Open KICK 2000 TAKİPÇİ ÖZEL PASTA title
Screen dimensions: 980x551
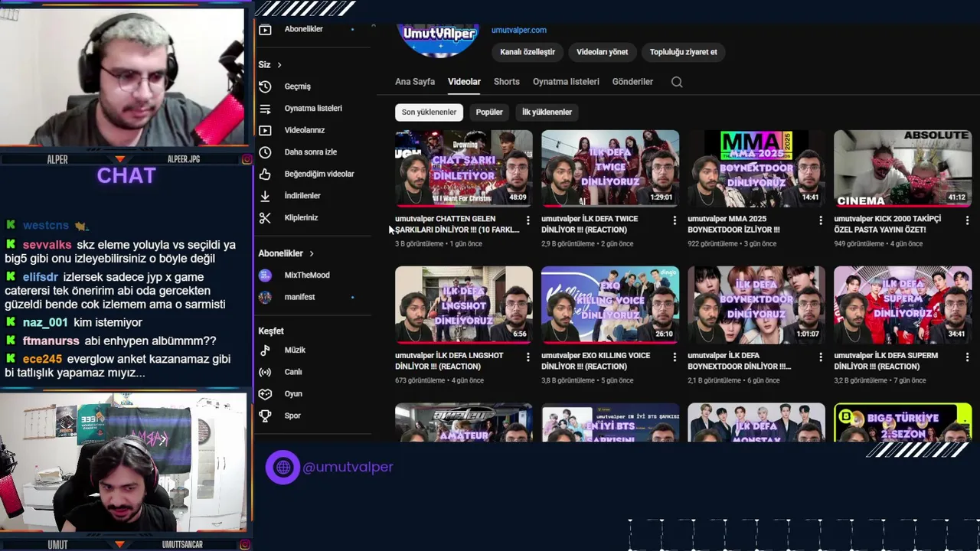pyautogui.click(x=887, y=224)
